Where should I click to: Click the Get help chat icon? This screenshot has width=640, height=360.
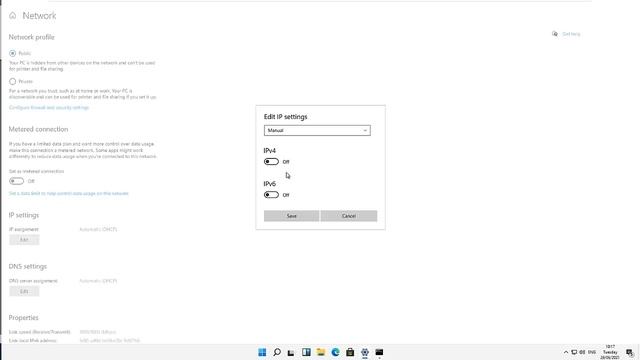point(555,34)
